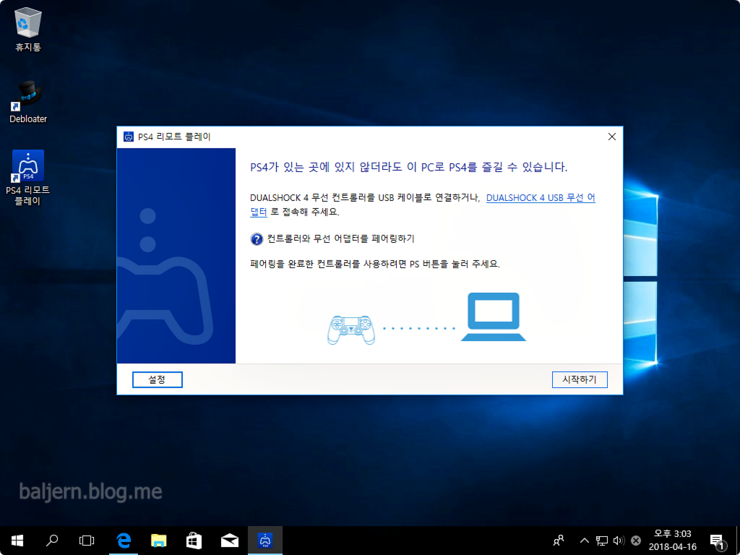Viewport: 740px width, 555px height.
Task: Open the 컨트롤러와 무선 어댑터를 페어링하기 help text
Action: tap(341, 239)
